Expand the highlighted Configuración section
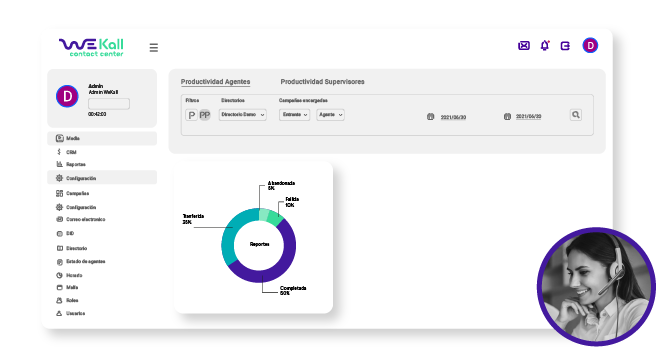The height and width of the screenshot is (363, 672). 102,178
